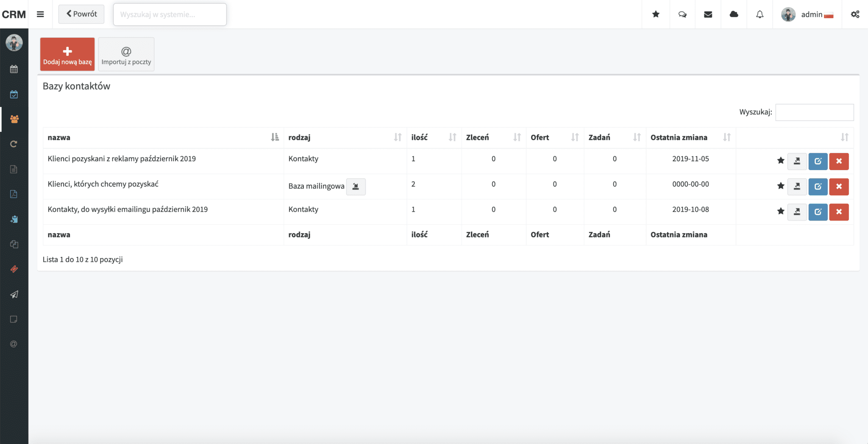Click the Baza mailingowa text

(316, 186)
